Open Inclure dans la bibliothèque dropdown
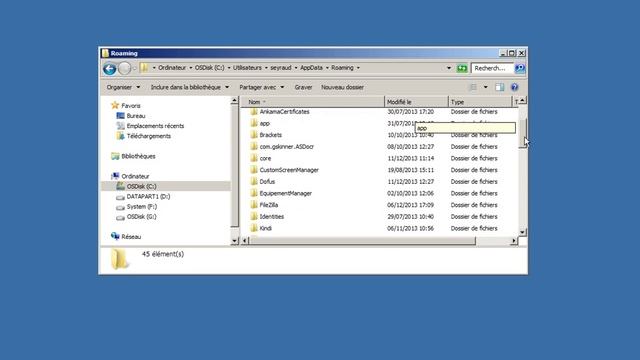Screen dimensions: 640x360 point(190,87)
